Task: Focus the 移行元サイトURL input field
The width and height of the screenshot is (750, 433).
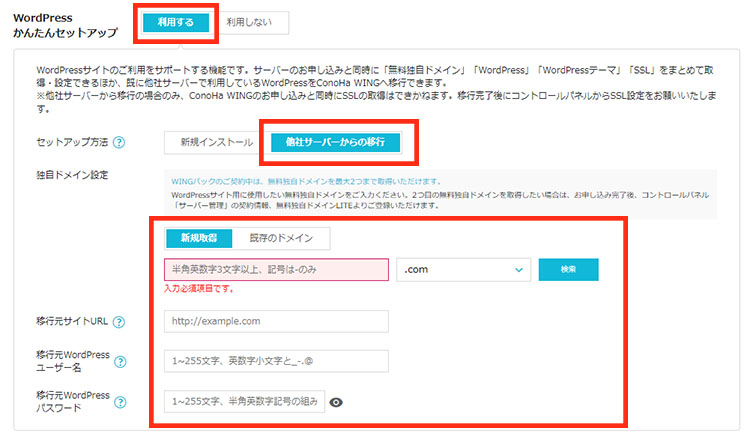Action: click(276, 321)
